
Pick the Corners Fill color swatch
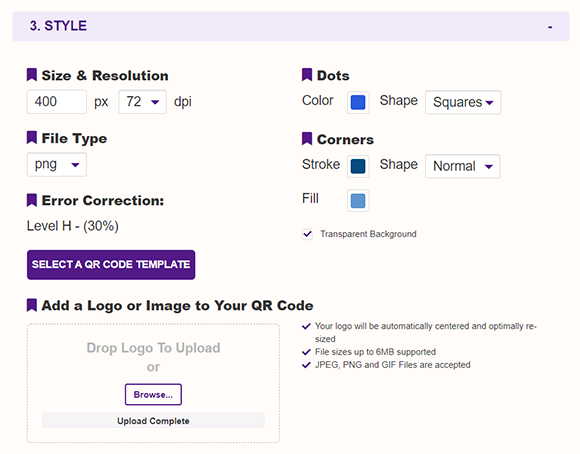(x=358, y=201)
